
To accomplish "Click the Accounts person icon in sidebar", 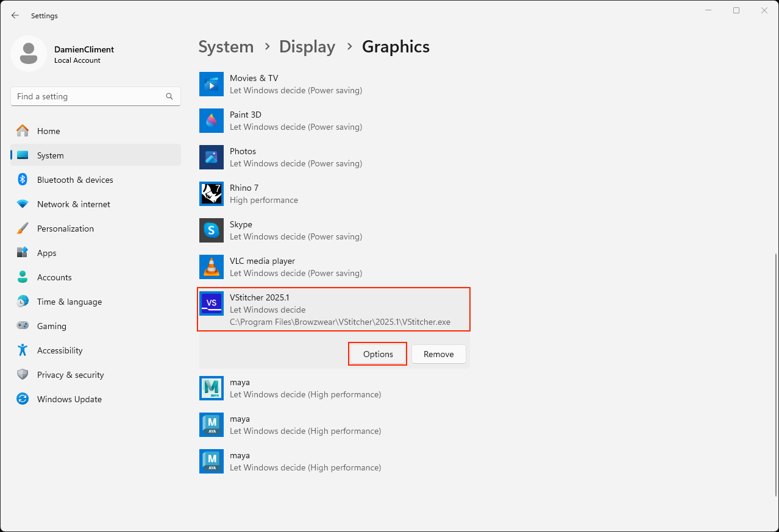I will (23, 277).
